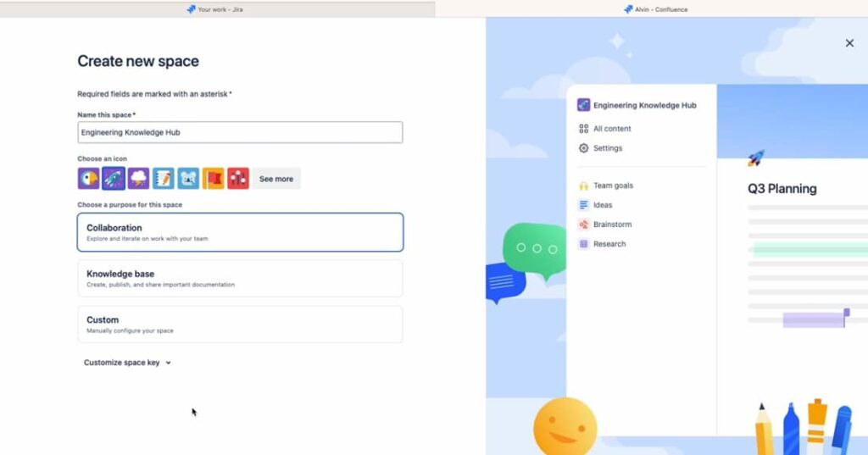Click Ideas text in preview sidebar
868x455 pixels.
click(x=603, y=205)
